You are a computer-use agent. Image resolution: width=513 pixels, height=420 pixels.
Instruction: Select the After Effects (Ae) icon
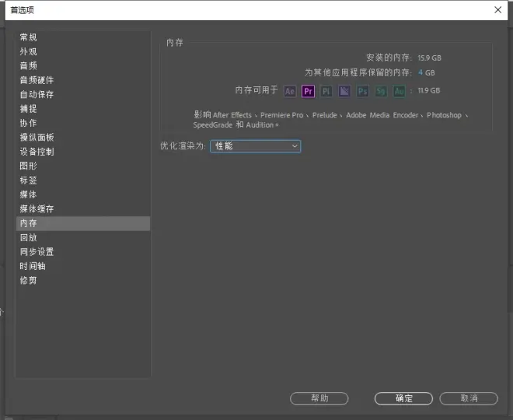click(290, 91)
